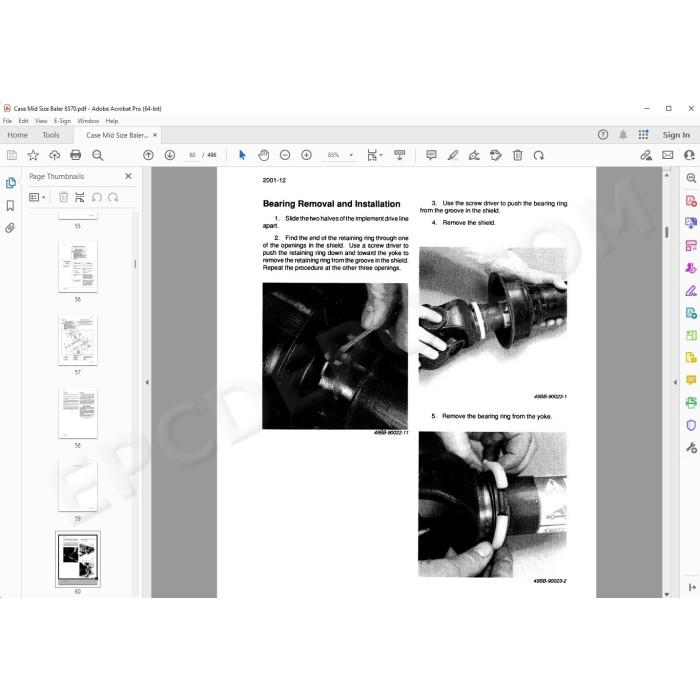Viewport: 700px width, 700px height.
Task: Open the Edit menu
Action: click(23, 121)
